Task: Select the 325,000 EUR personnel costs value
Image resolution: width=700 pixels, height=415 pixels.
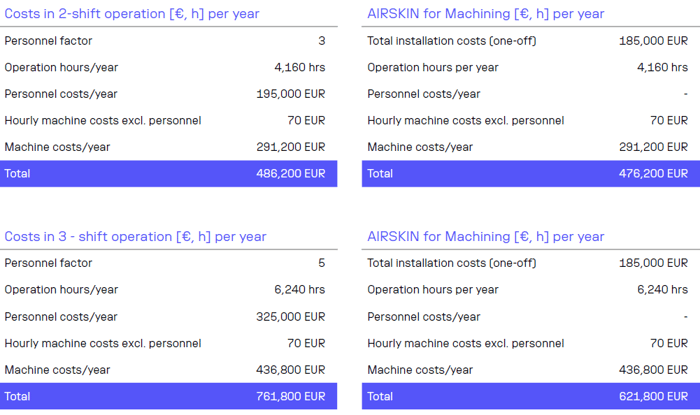Action: tap(290, 317)
